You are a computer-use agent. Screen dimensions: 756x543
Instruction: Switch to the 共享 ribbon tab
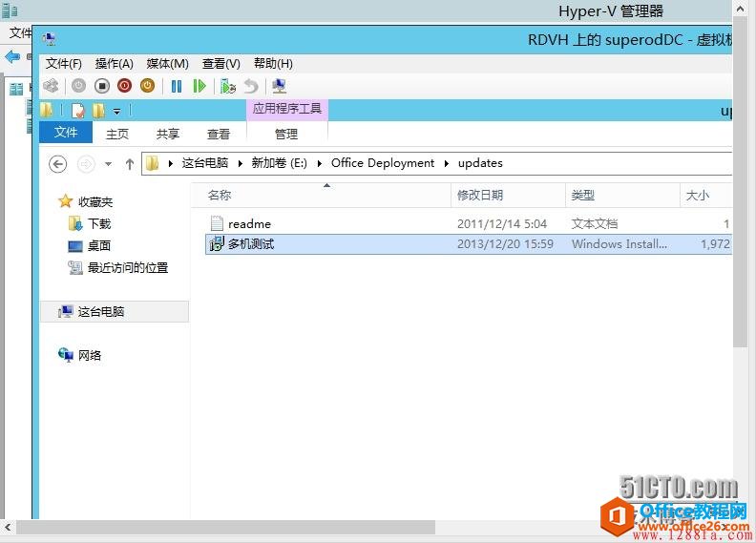pos(168,134)
